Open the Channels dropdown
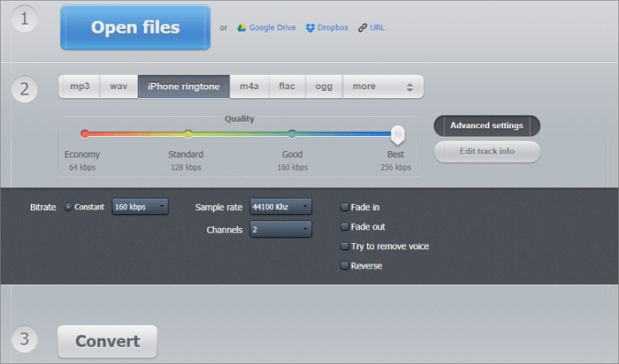Screen dimensions: 619x364 click(x=280, y=230)
